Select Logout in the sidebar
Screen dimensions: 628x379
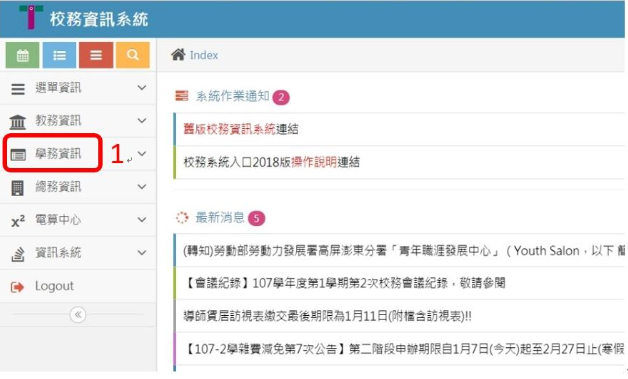coord(78,286)
